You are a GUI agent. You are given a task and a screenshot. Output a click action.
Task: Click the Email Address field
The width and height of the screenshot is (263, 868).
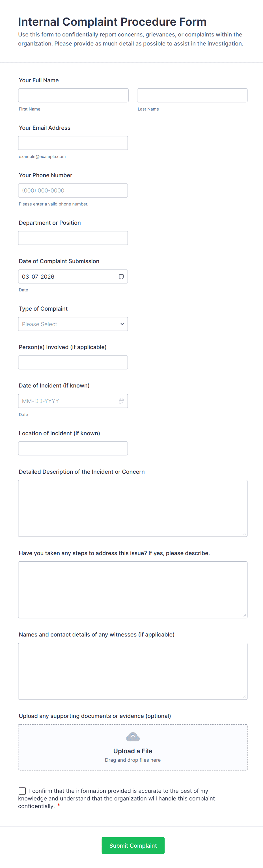pyautogui.click(x=73, y=143)
